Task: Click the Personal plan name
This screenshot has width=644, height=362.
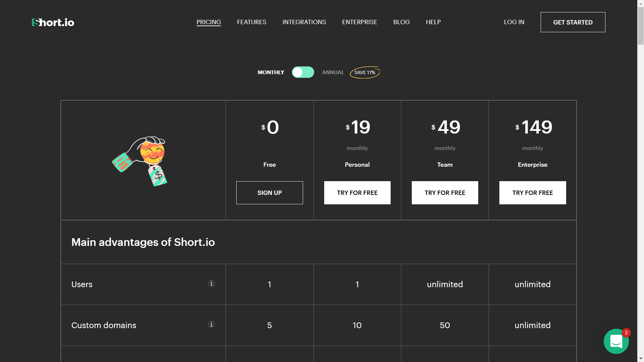Action: (357, 165)
